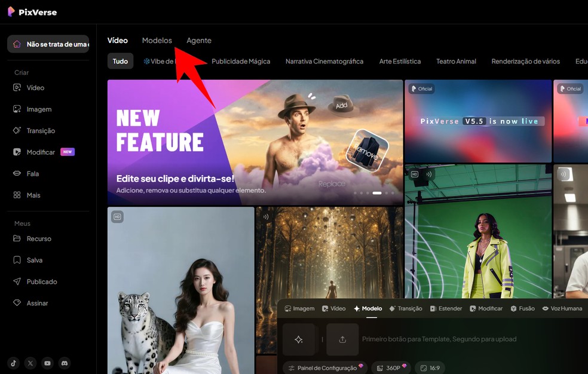Click the PixVerse logo
Screen dimensions: 588x374
click(32, 12)
